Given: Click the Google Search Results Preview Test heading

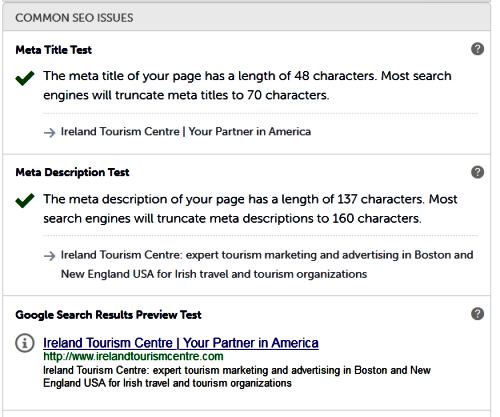Looking at the screenshot, I should 108,315.
